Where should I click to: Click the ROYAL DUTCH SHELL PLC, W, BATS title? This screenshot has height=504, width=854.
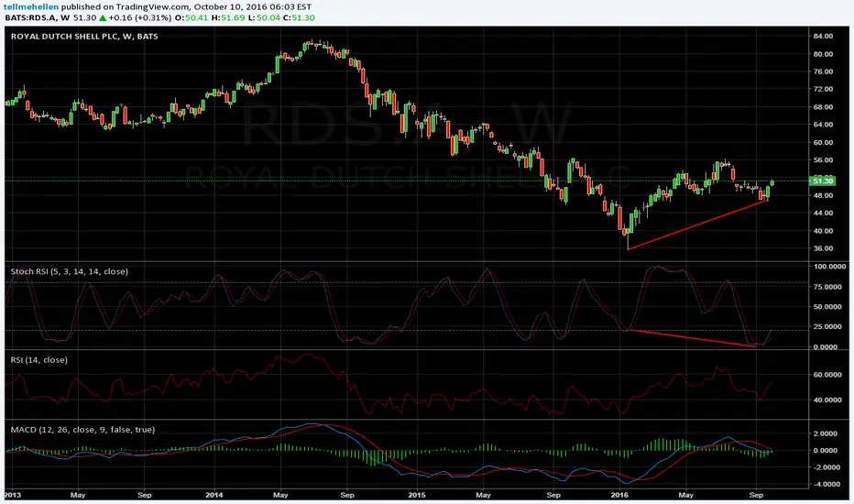pyautogui.click(x=84, y=37)
